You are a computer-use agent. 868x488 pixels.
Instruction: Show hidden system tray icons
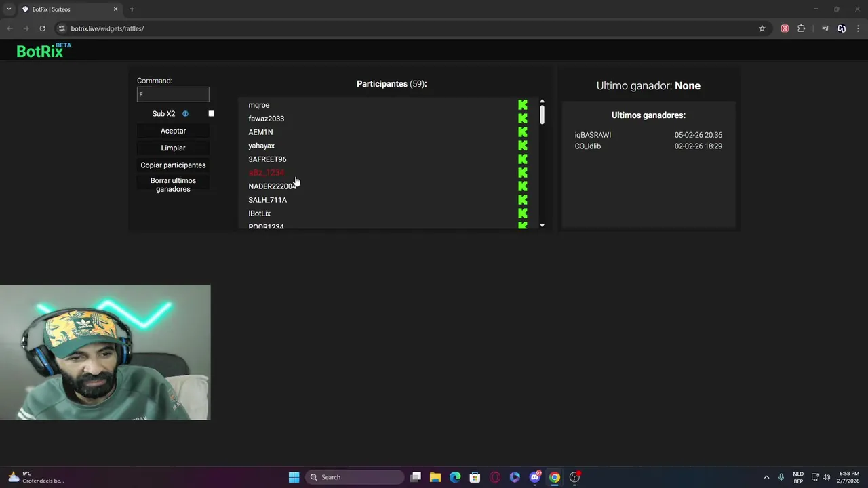pos(766,477)
